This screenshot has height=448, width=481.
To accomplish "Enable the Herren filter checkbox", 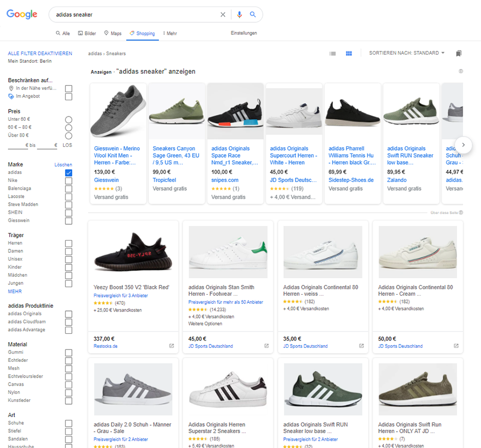I will click(x=69, y=243).
